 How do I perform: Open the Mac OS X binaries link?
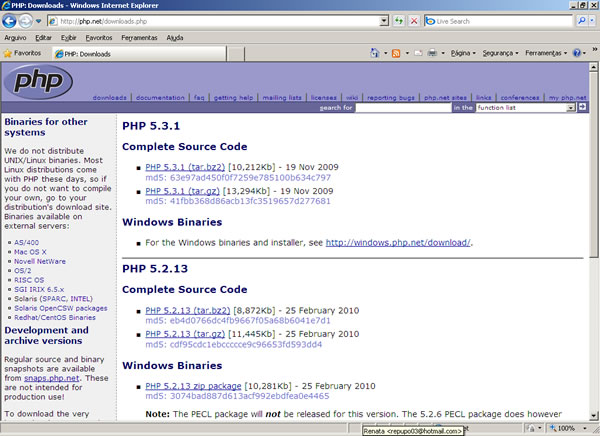coord(30,252)
